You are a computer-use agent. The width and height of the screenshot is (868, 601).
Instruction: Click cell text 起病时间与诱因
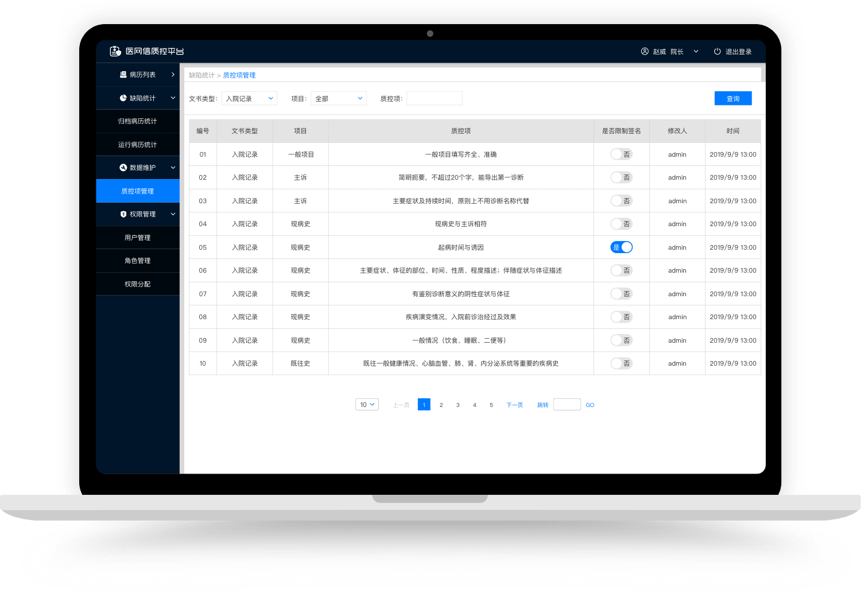pyautogui.click(x=461, y=247)
